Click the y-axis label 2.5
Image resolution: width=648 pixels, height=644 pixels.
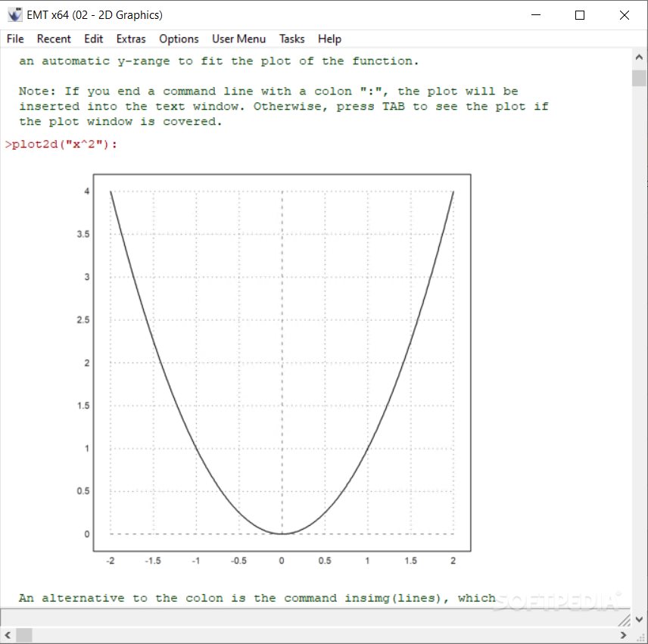pyautogui.click(x=83, y=319)
